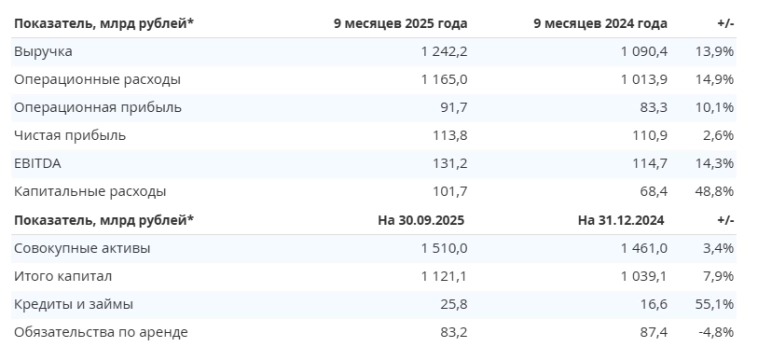Select the 'Обязательства по аренде' row label
758x361 pixels.
point(101,332)
